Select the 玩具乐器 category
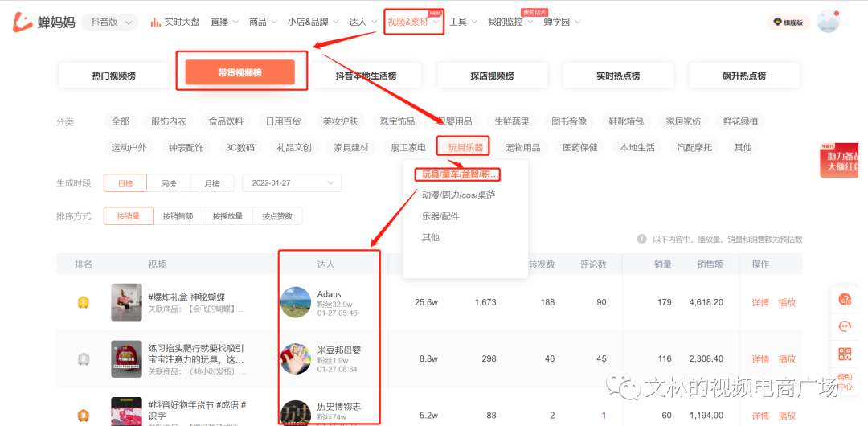The height and width of the screenshot is (426, 868). (465, 147)
